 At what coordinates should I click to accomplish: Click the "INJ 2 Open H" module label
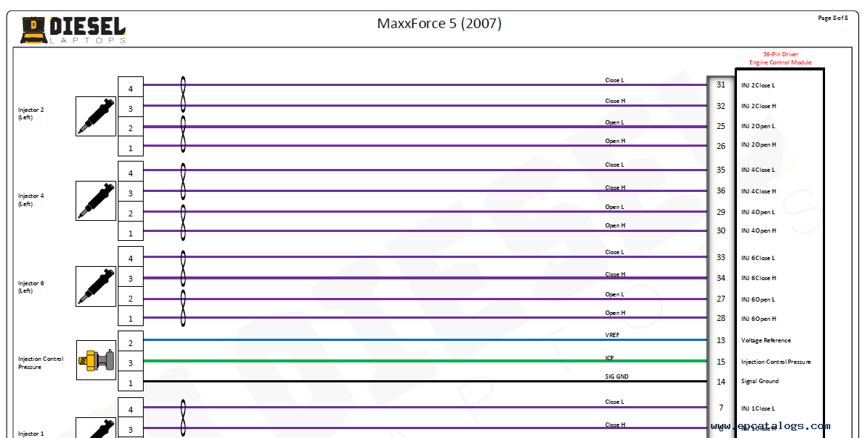pos(758,145)
